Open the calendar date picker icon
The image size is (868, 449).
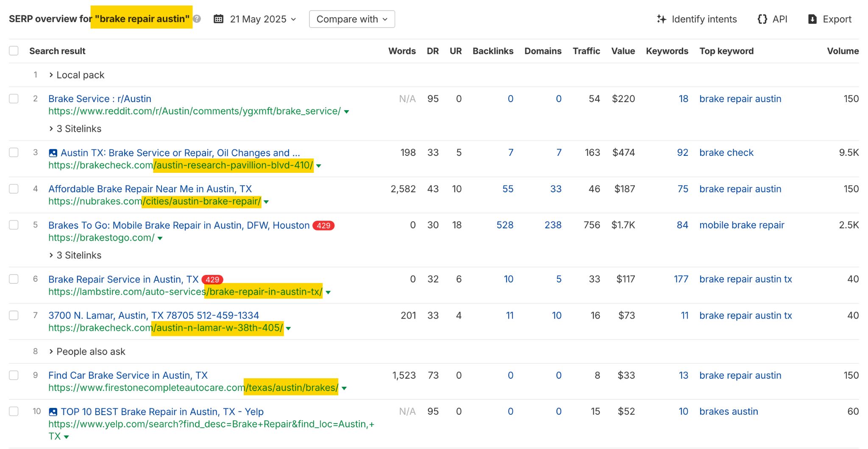pos(218,19)
